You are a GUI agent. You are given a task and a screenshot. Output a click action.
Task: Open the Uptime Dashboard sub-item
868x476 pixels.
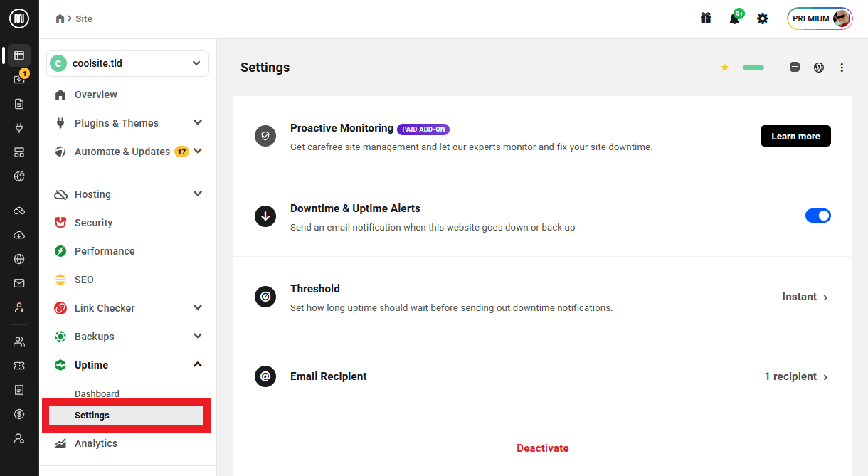(x=97, y=393)
